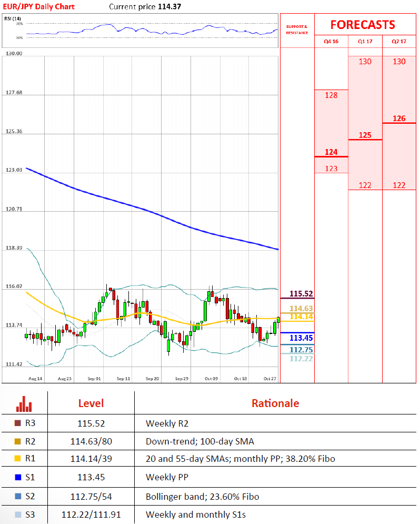Click the R2 orange color swatch
Screen dimensions: 420x524
[18, 441]
